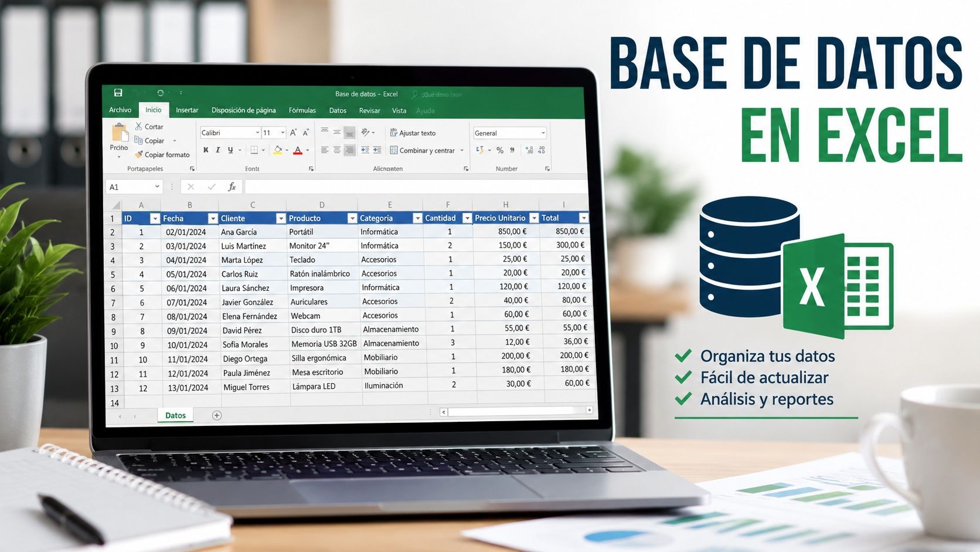Click the decrease decimal places icon
The image size is (980, 552).
[542, 150]
